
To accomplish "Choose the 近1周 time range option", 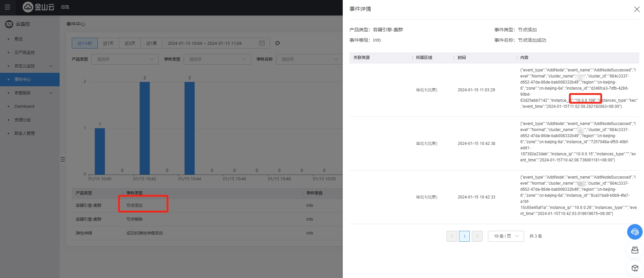I will click(151, 43).
